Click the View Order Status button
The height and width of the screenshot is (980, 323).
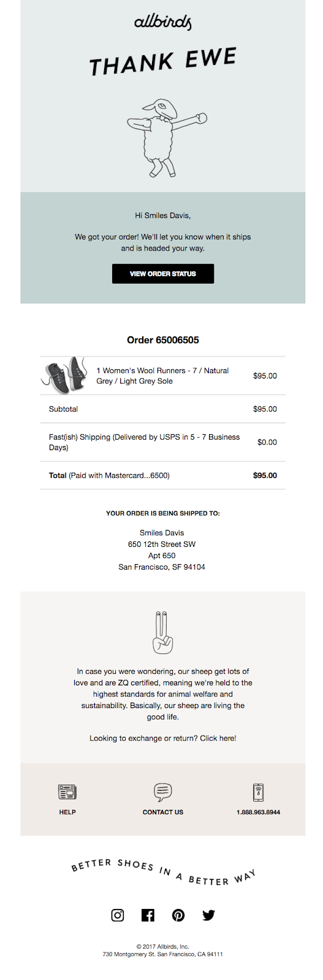pyautogui.click(x=163, y=274)
